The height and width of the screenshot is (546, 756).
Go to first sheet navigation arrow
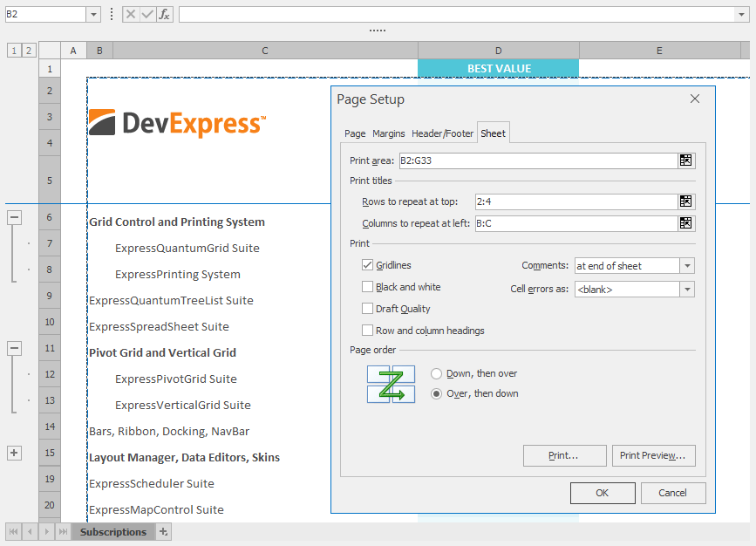click(x=13, y=531)
